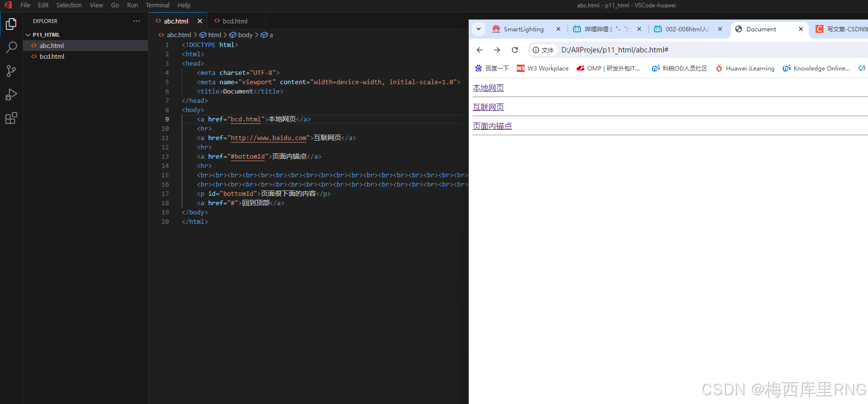The height and width of the screenshot is (404, 868).
Task: Click the Document title text on line 6
Action: point(238,91)
